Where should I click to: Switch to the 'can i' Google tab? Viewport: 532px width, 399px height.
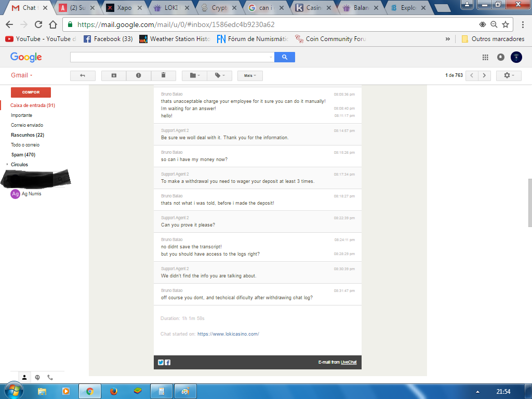point(265,8)
